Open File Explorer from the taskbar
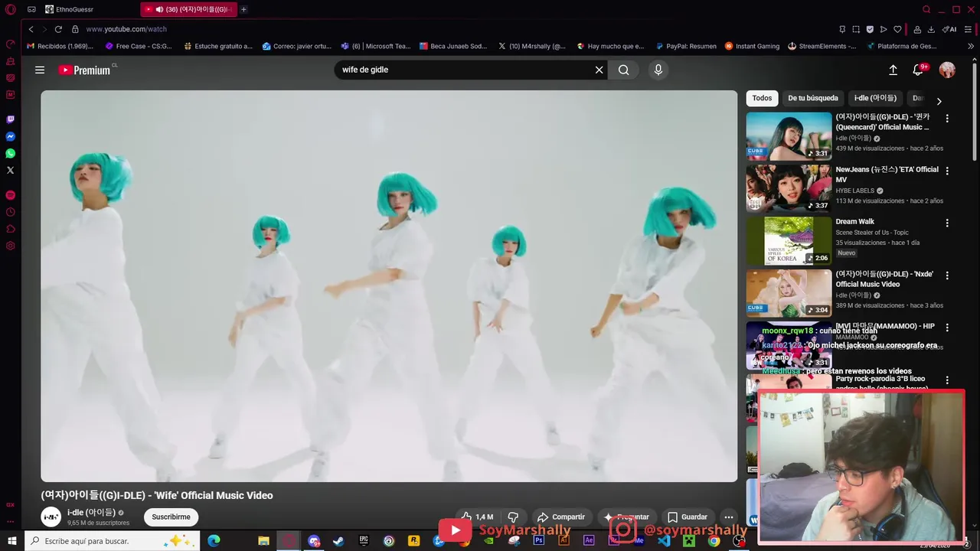Screen dimensions: 980x551 (x=263, y=541)
